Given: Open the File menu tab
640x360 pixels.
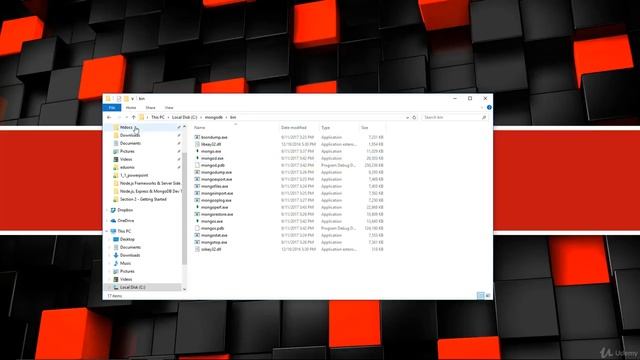Looking at the screenshot, I should (112, 107).
